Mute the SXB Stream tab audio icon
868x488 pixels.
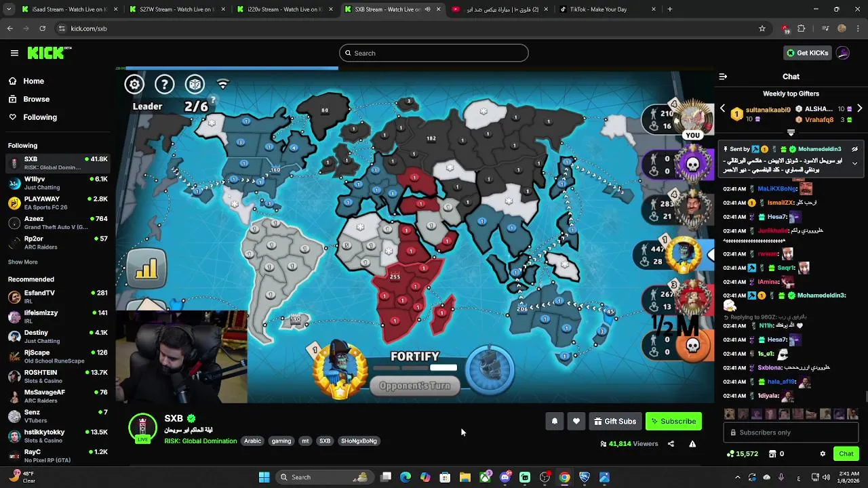(427, 9)
